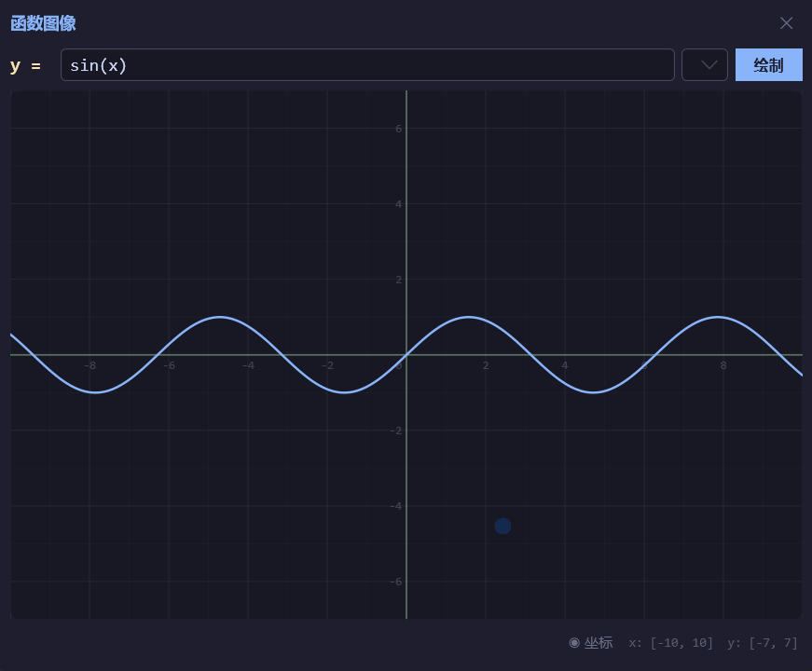Click the y range [-7, 7] text
The width and height of the screenshot is (812, 671).
[x=763, y=643]
